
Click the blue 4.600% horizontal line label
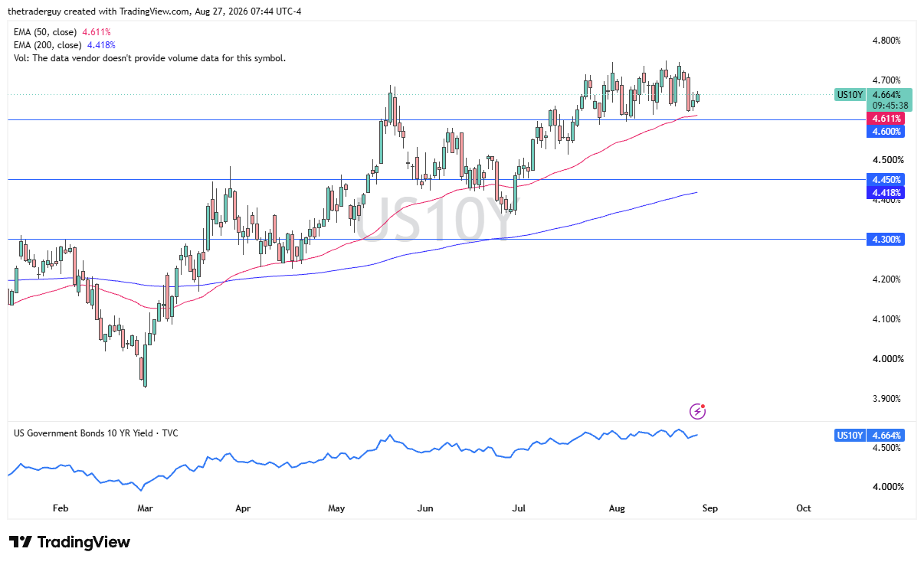[x=885, y=132]
